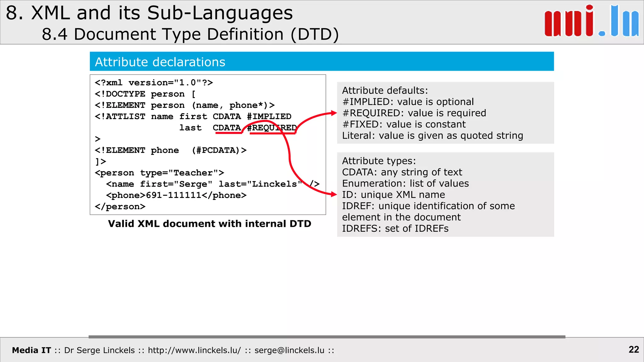Click the '#REQUIRED: value is required' line
Image resolution: width=644 pixels, height=362 pixels.
(x=414, y=113)
